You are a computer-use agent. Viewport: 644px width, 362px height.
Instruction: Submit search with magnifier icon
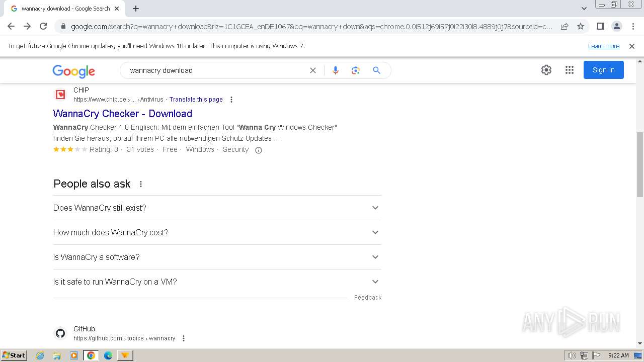tap(376, 70)
